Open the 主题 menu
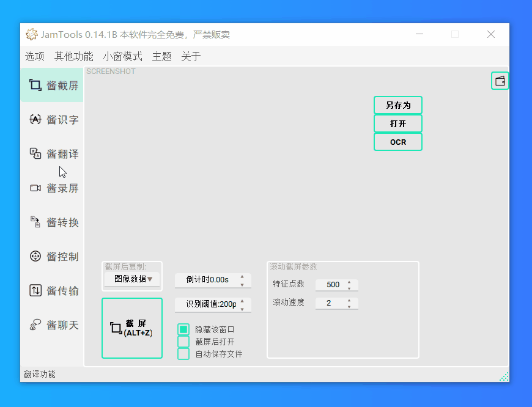 coord(162,56)
